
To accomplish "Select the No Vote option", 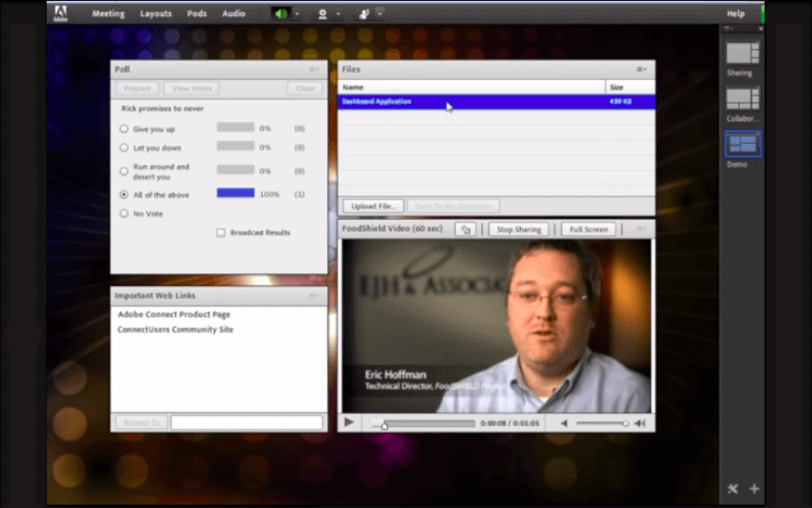I will (x=123, y=213).
